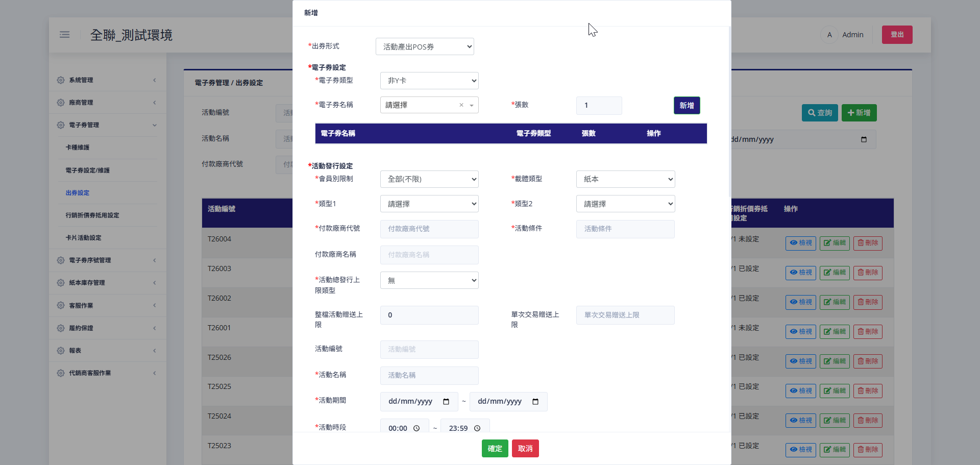Open the 載體類型 dropdown showing 紙本
The image size is (980, 465).
click(625, 179)
